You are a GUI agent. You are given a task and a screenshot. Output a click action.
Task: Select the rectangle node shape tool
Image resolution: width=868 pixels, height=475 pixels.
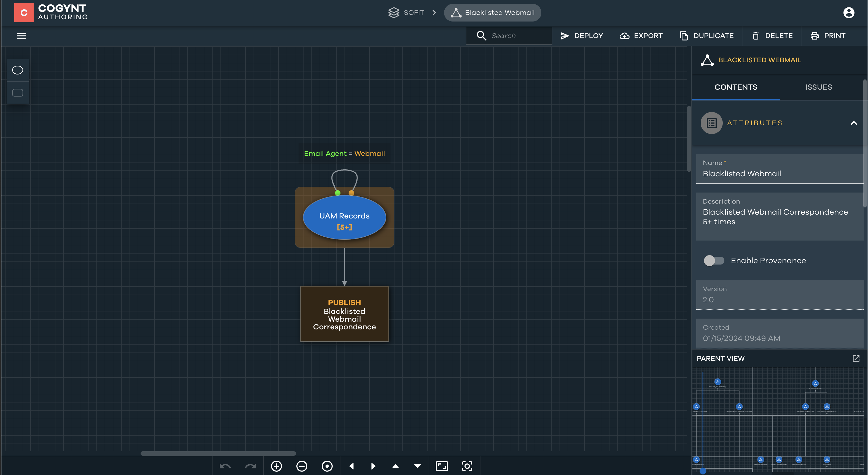tap(18, 93)
